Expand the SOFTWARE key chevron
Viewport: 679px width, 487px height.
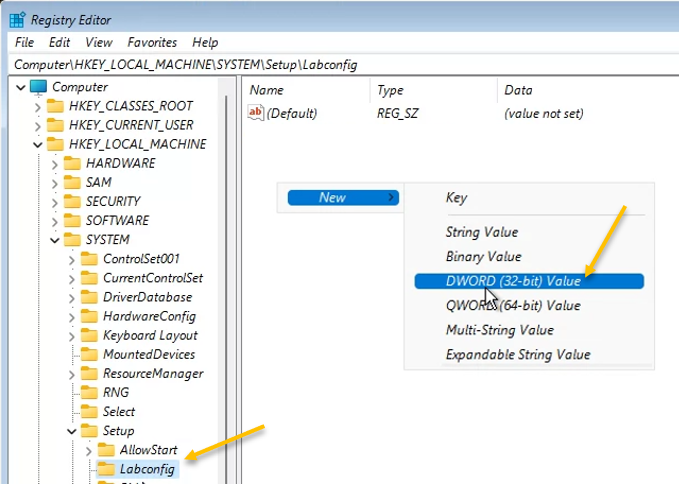[55, 222]
